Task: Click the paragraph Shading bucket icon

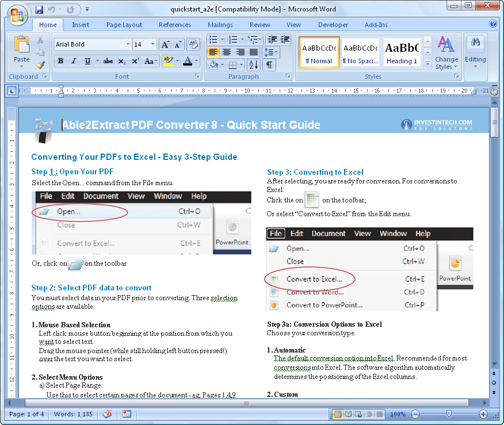Action: [x=213, y=65]
